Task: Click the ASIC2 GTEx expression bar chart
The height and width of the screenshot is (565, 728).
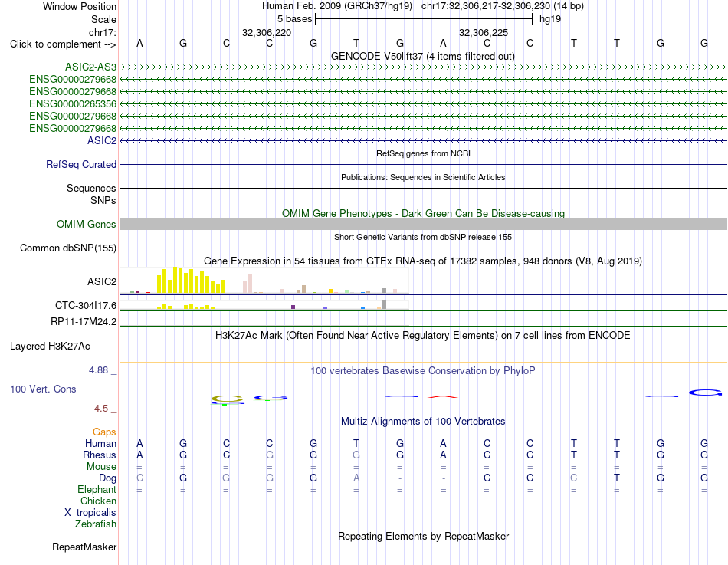Action: coord(264,280)
